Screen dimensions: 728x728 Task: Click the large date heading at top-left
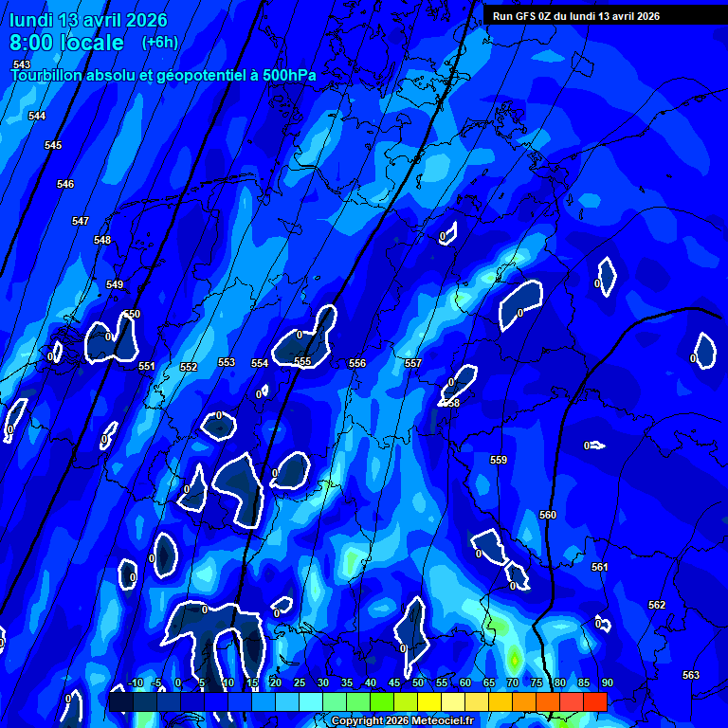[88, 21]
